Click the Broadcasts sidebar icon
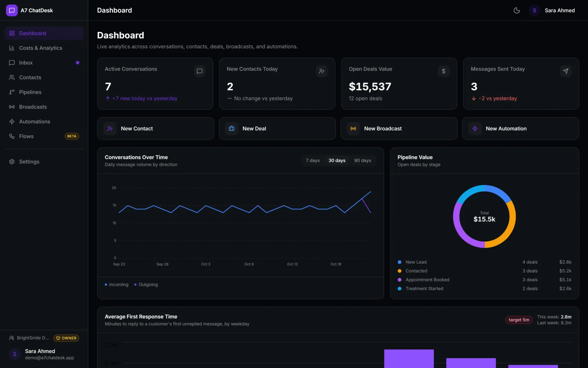588x368 pixels. [x=12, y=107]
